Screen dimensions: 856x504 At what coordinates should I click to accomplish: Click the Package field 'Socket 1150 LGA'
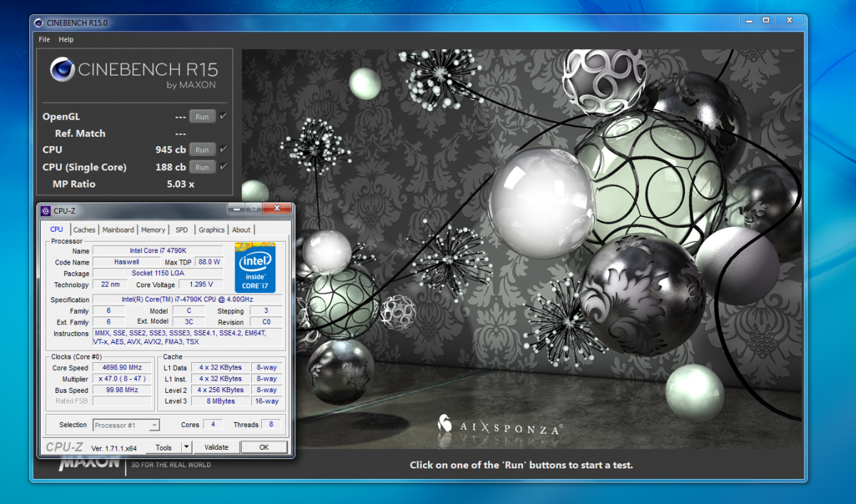tap(158, 274)
